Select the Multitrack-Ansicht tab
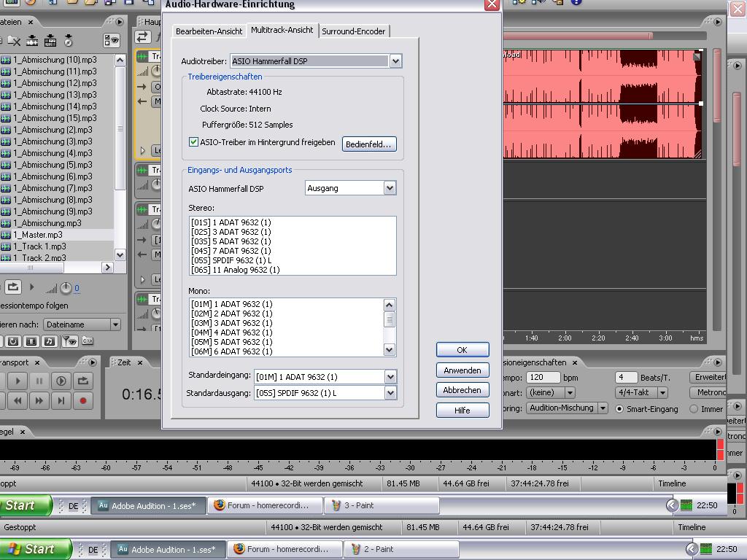Viewport: 747px width, 560px height. coord(282,30)
